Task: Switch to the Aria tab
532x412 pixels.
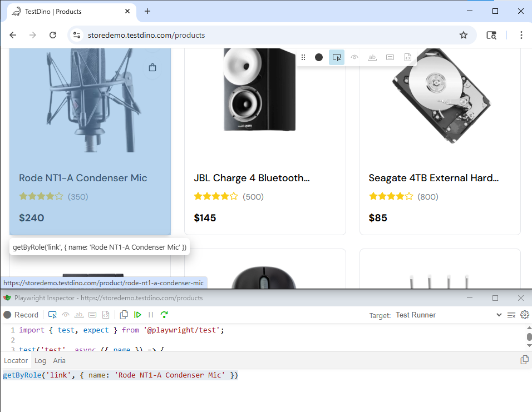Action: pyautogui.click(x=60, y=361)
